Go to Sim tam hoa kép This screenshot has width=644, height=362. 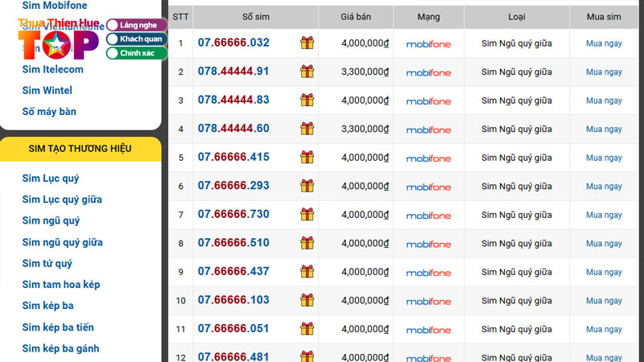point(61,285)
